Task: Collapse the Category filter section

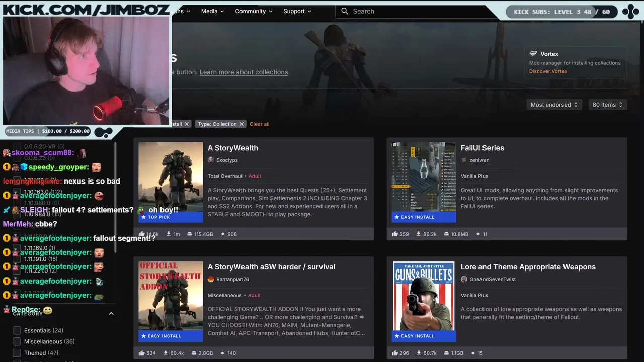Action: [x=111, y=314]
